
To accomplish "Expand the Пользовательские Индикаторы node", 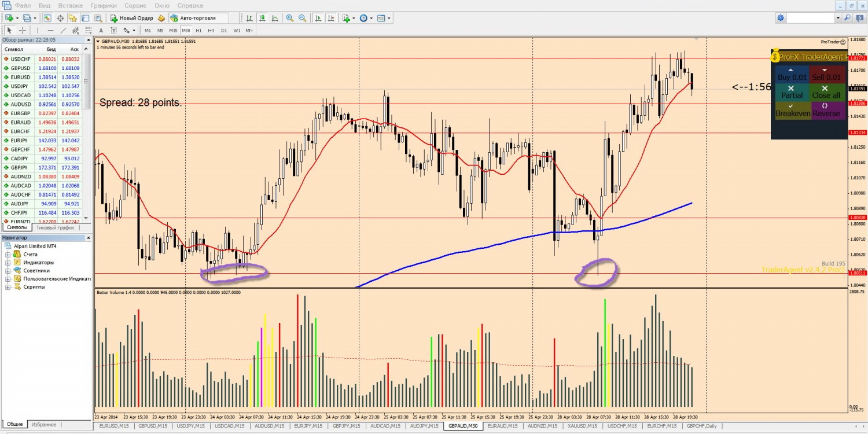I will coord(8,279).
